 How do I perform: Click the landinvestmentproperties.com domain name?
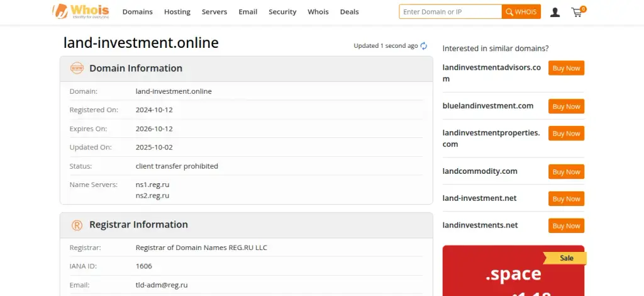491,139
